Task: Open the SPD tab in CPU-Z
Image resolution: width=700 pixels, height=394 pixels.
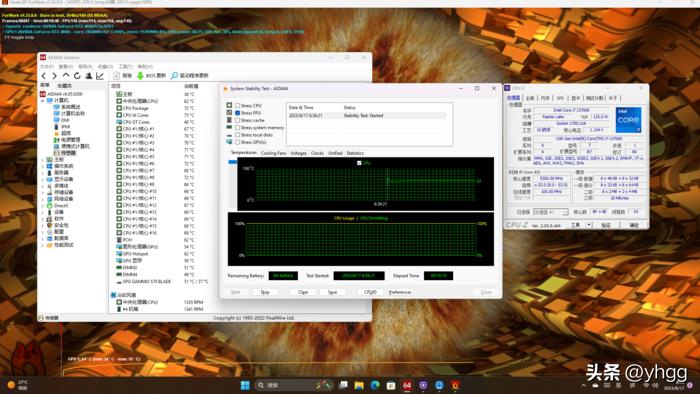Action: pyautogui.click(x=560, y=98)
